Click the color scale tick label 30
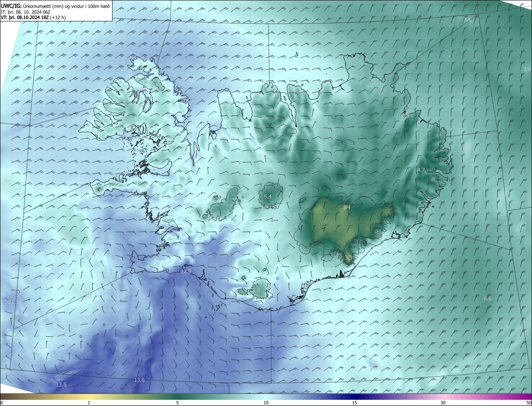The height and width of the screenshot is (406, 532). pos(443,403)
